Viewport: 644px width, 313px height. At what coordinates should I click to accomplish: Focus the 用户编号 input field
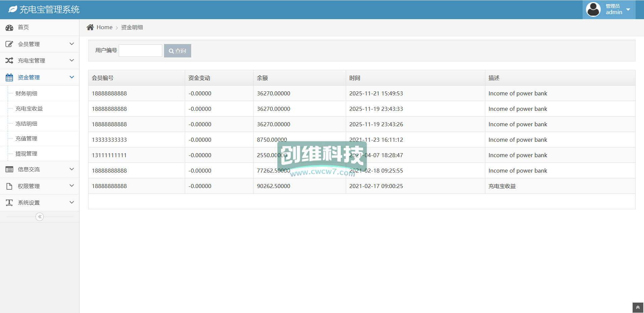click(141, 51)
